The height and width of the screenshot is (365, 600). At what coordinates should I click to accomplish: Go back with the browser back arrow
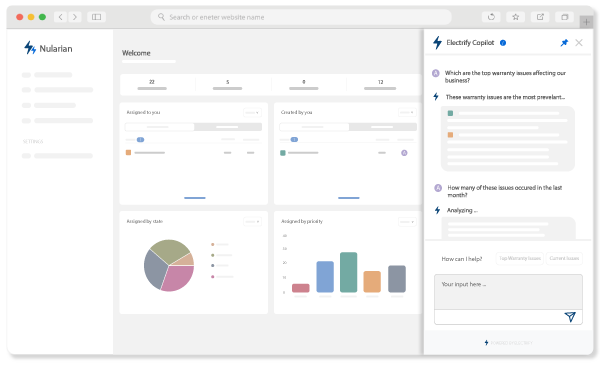tap(60, 17)
